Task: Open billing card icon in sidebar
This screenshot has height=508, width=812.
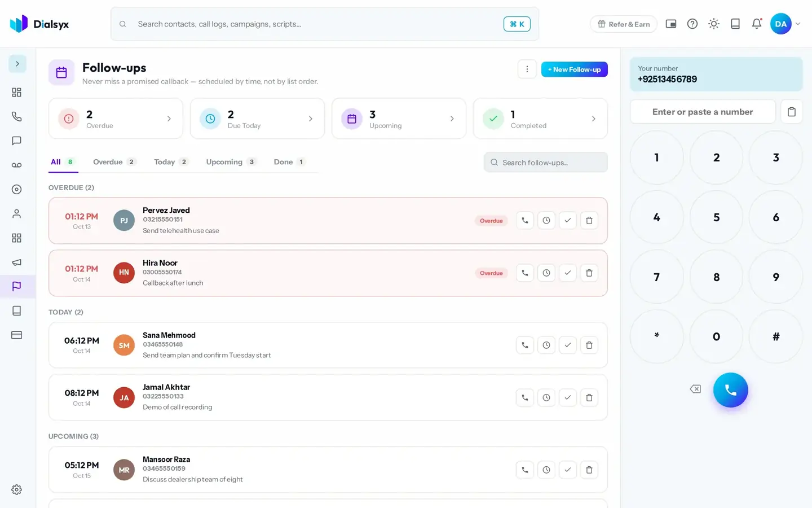Action: pyautogui.click(x=16, y=335)
